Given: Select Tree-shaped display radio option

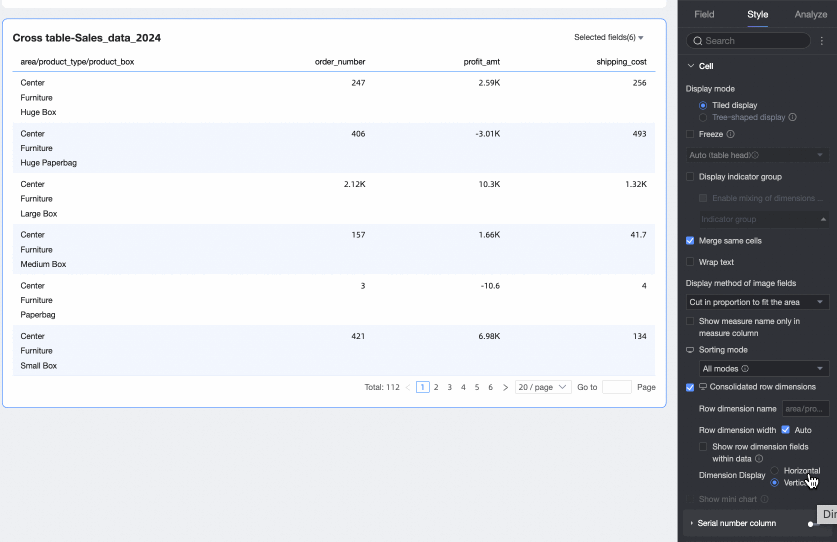Looking at the screenshot, I should (x=703, y=117).
